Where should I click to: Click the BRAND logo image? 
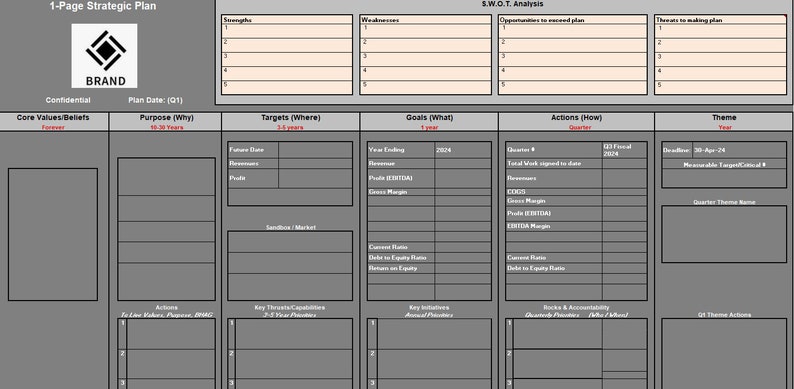(104, 56)
